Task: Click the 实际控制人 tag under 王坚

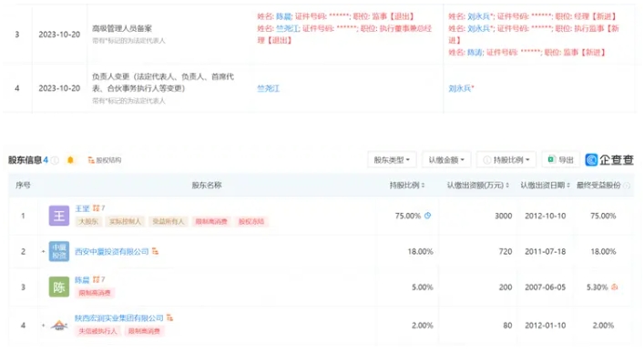Action: pyautogui.click(x=125, y=221)
